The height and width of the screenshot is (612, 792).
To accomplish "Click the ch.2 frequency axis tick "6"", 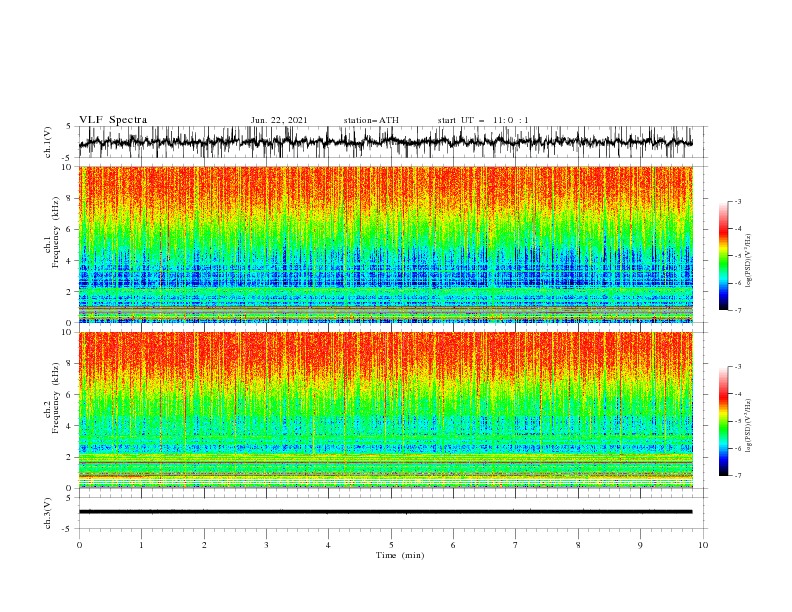I will pos(70,395).
